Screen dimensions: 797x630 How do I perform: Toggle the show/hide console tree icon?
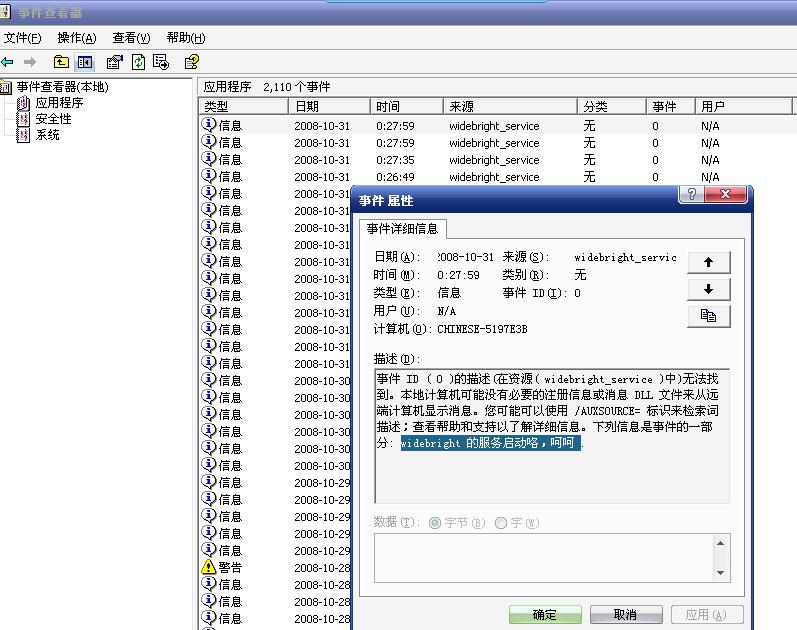click(x=85, y=62)
